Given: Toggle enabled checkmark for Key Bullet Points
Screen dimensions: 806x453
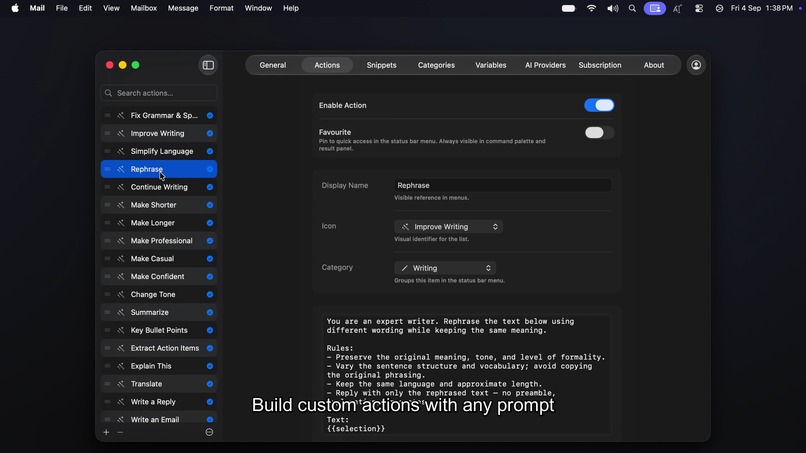Looking at the screenshot, I should [x=210, y=331].
